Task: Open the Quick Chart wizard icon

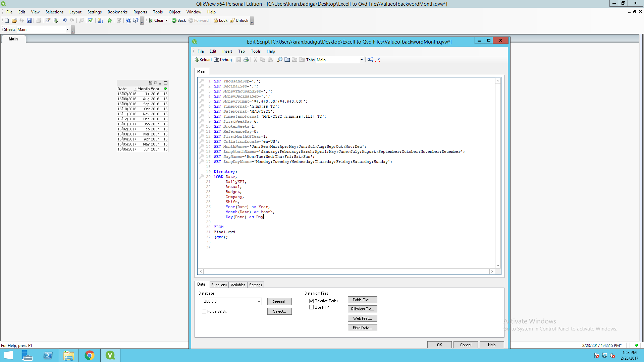Action: click(x=100, y=20)
